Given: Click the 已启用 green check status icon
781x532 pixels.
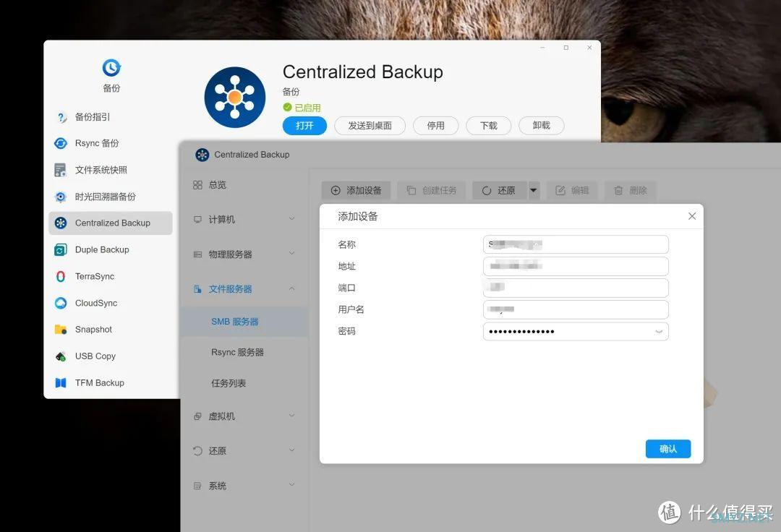Looking at the screenshot, I should pyautogui.click(x=287, y=107).
